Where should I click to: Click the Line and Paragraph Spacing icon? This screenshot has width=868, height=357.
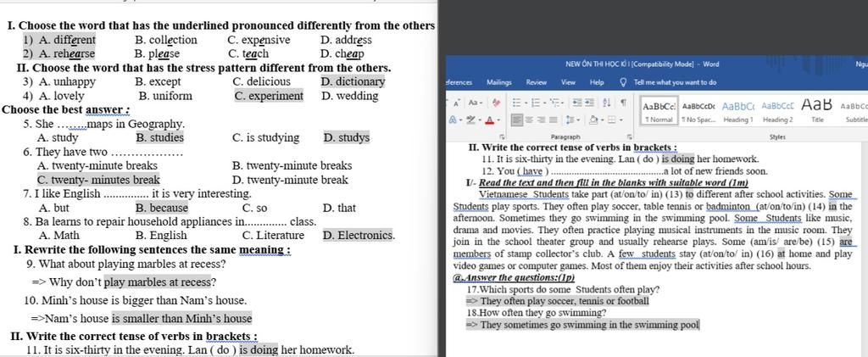pyautogui.click(x=569, y=120)
